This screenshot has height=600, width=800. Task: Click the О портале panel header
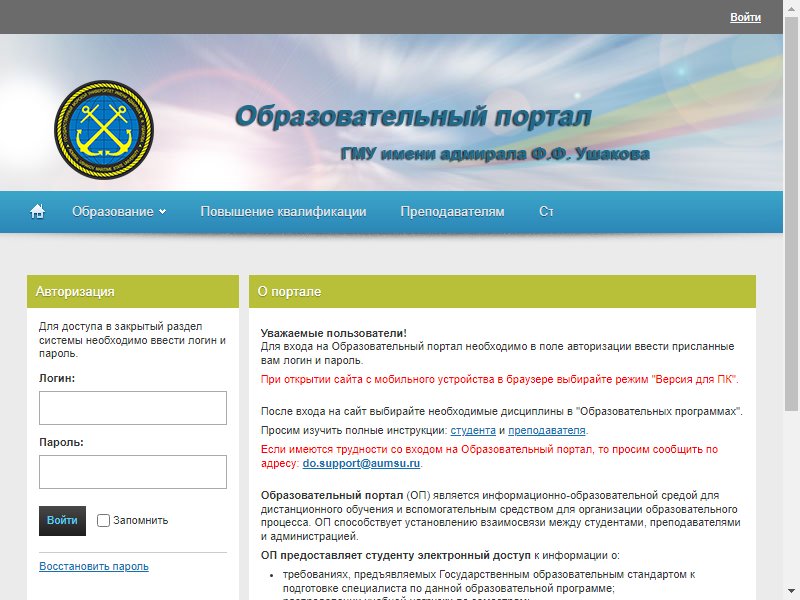coord(502,291)
